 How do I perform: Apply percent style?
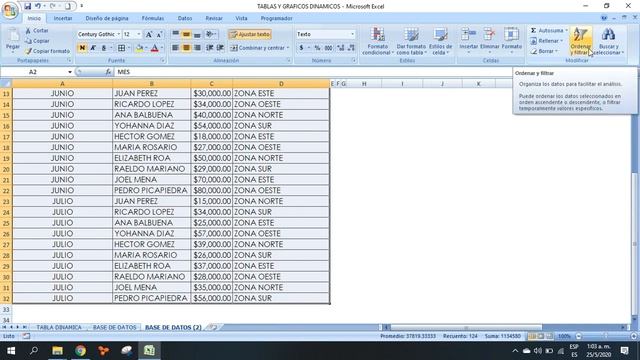pos(318,48)
